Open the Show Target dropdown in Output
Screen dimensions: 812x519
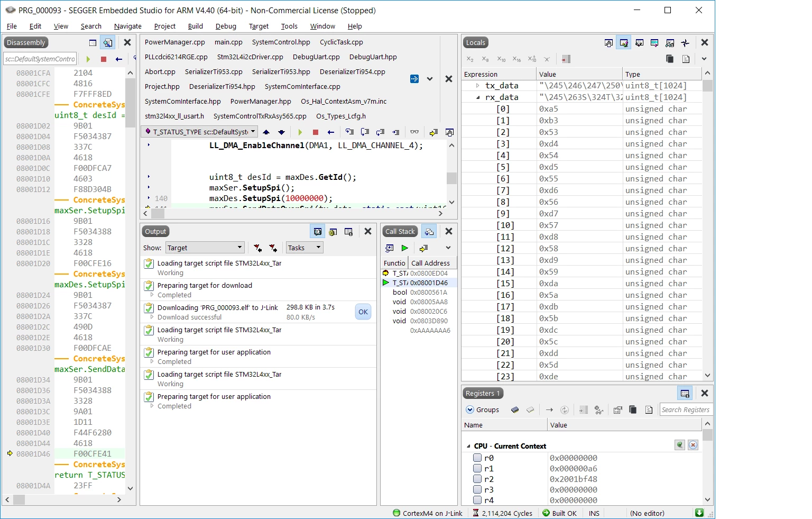click(205, 248)
